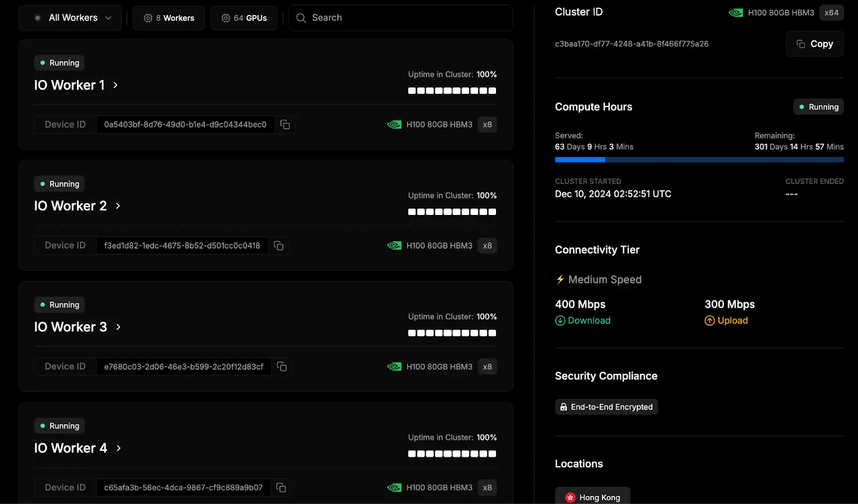Click the NVIDIA icon beside the H100 cluster badge

735,12
